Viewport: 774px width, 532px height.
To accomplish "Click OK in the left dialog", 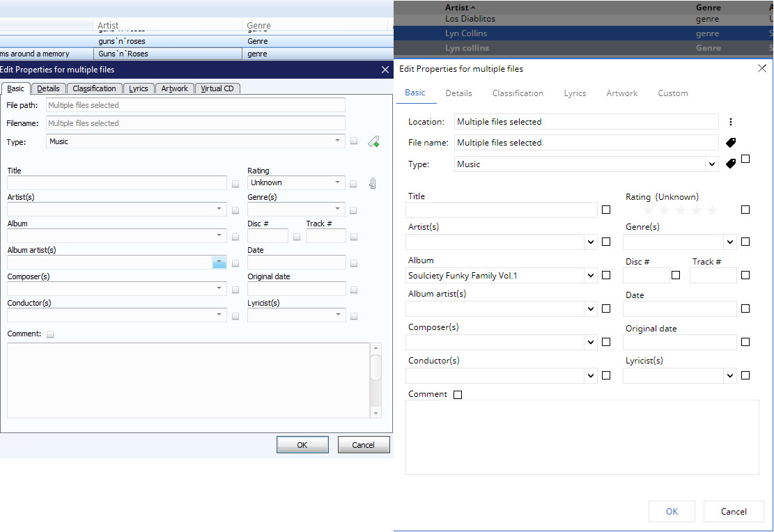I will [x=302, y=445].
